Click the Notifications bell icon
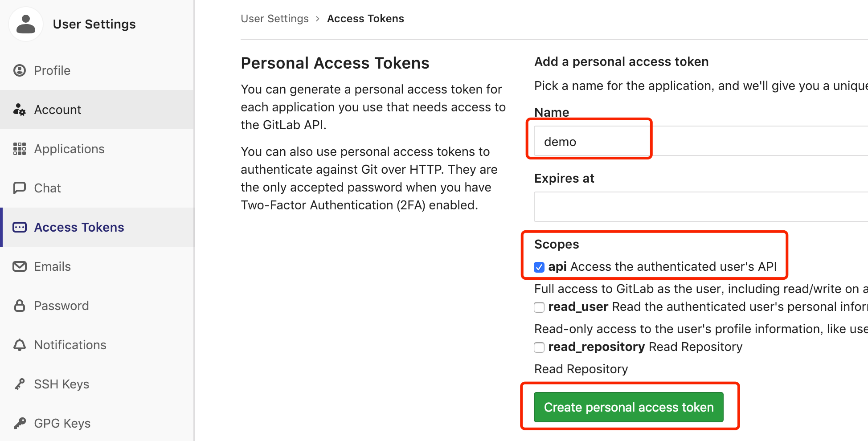 [x=20, y=345]
